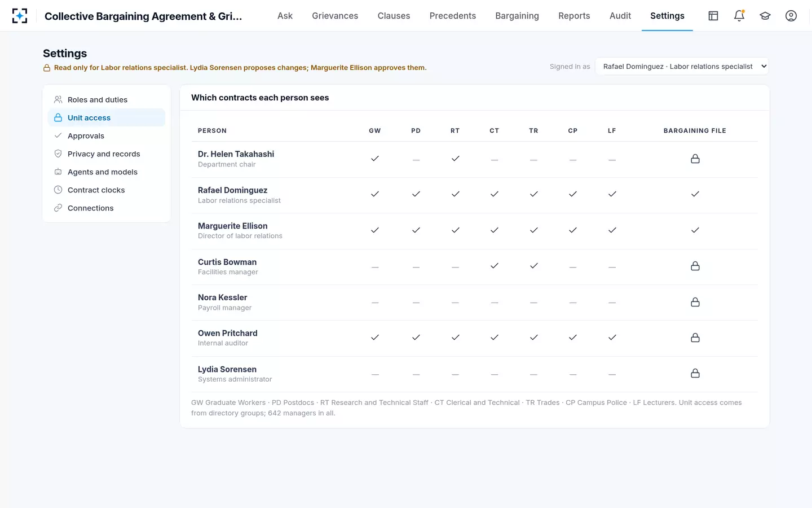
Task: Click the Roles and duties people icon
Action: 58,99
